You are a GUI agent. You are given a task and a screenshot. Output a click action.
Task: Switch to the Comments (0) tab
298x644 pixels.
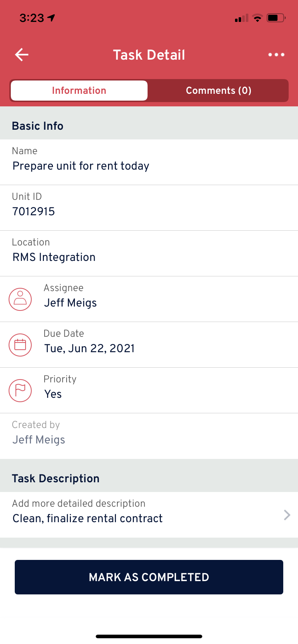tap(218, 91)
